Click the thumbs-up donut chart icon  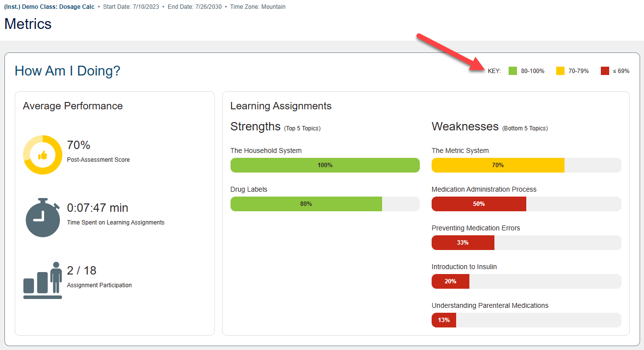pos(43,155)
